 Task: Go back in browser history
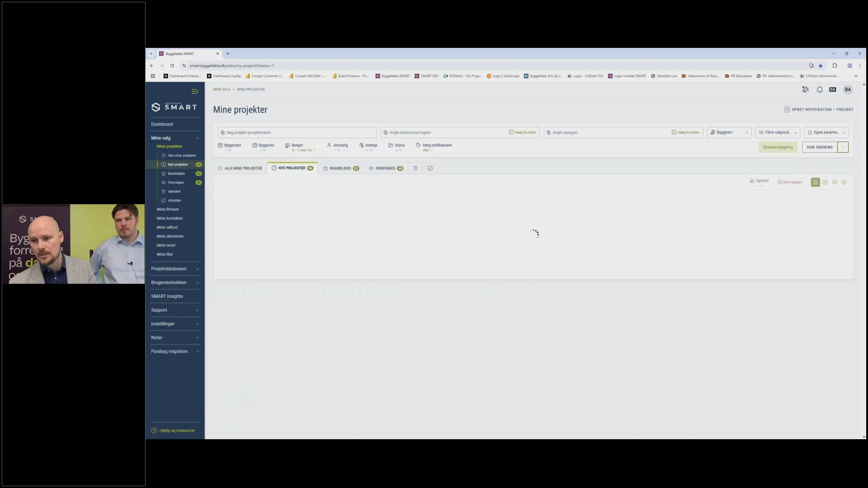point(152,66)
